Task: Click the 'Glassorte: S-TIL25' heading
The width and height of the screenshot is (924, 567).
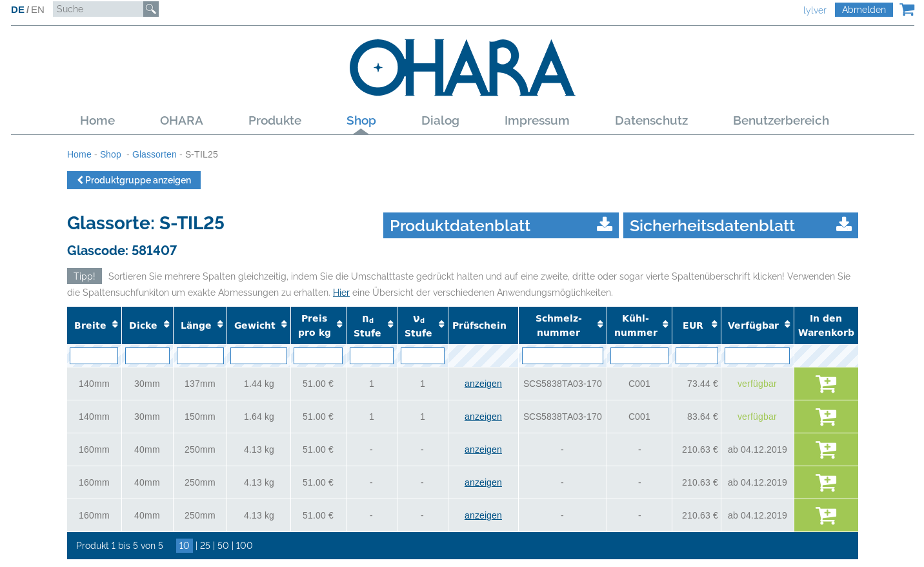Action: tap(146, 223)
